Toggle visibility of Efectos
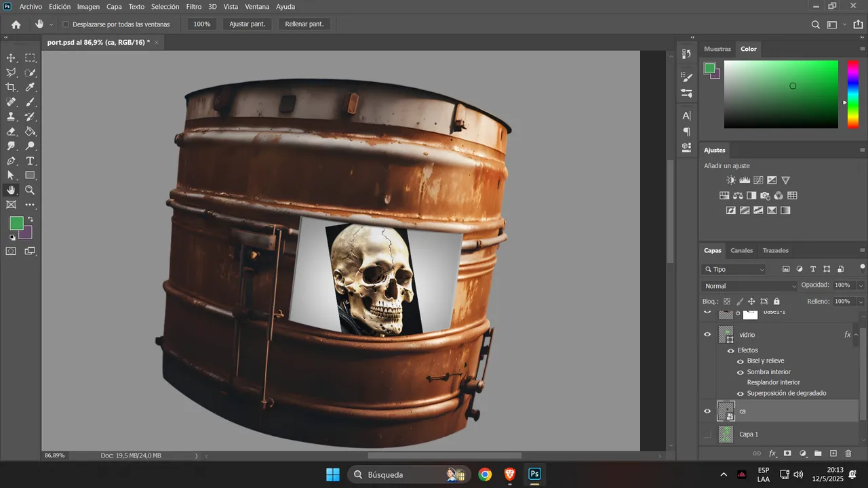This screenshot has height=488, width=868. [731, 350]
